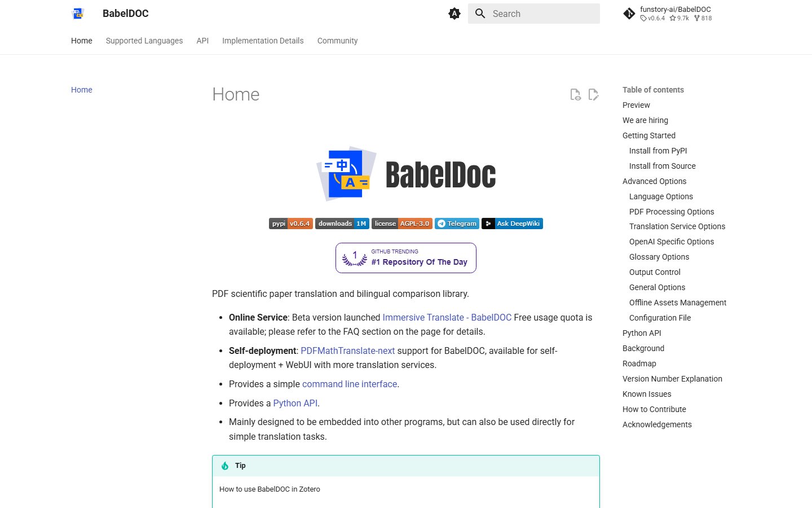This screenshot has width=812, height=508.
Task: Go to Getting Started in contents
Action: click(649, 135)
